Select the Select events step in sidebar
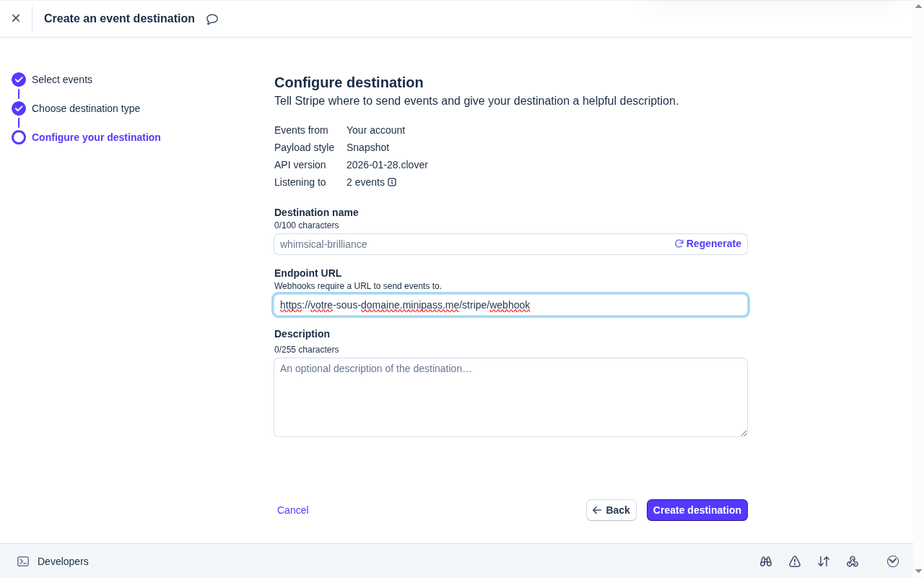 click(62, 79)
